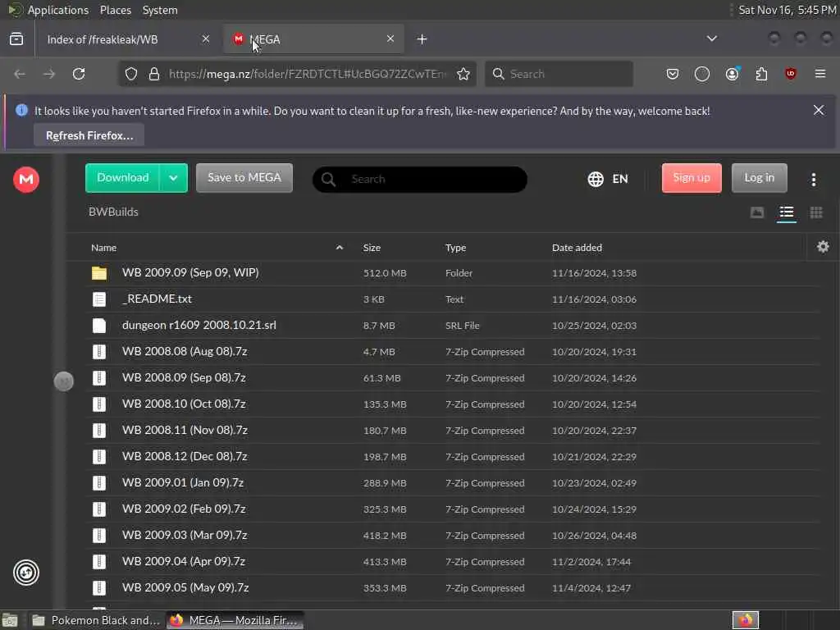Click the padlock site info icon

154,74
